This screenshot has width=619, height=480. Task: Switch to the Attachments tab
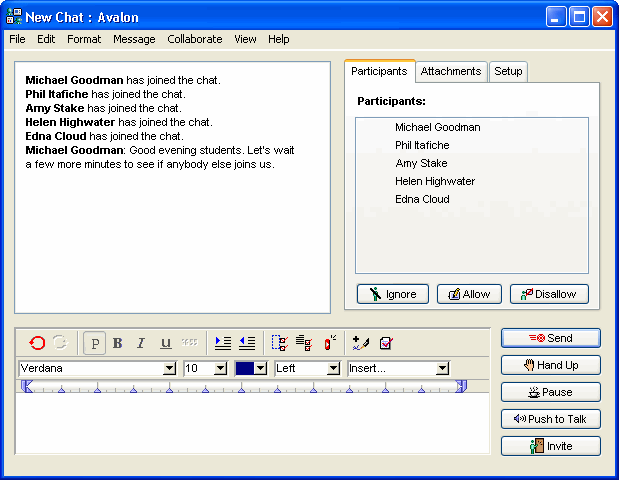click(x=452, y=71)
